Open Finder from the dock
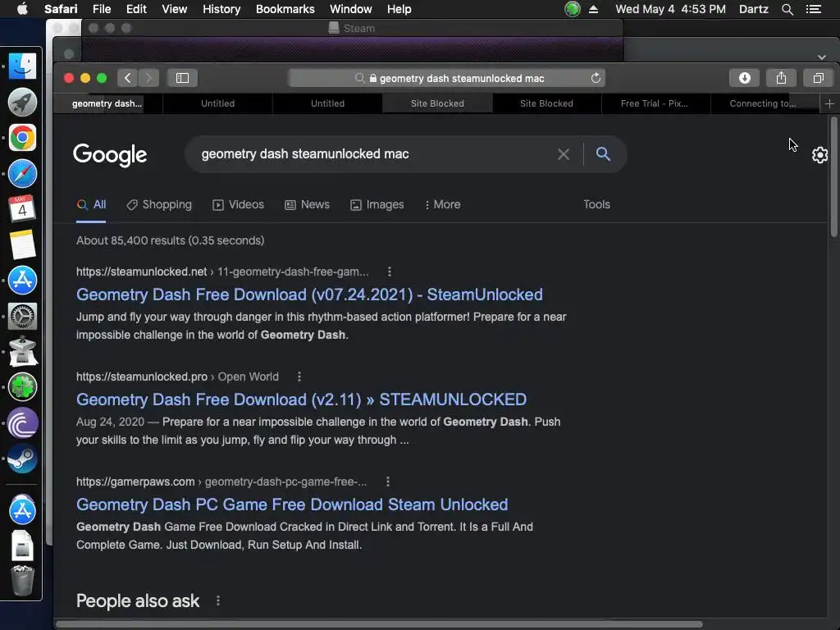 [22, 66]
